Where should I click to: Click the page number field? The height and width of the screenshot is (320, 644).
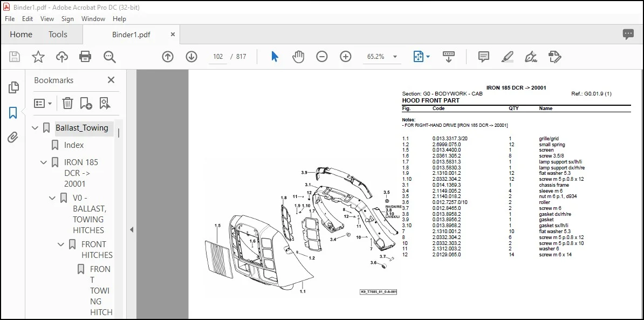pos(218,57)
